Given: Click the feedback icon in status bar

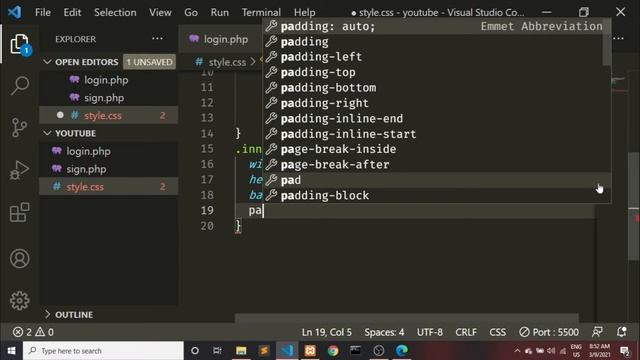Looking at the screenshot, I should pos(597,332).
